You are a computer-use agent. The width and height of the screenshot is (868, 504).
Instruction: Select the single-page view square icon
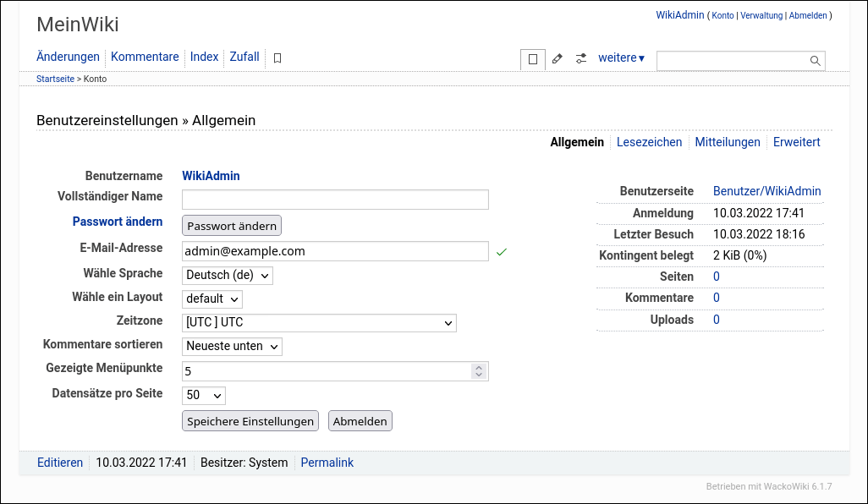[x=532, y=58]
